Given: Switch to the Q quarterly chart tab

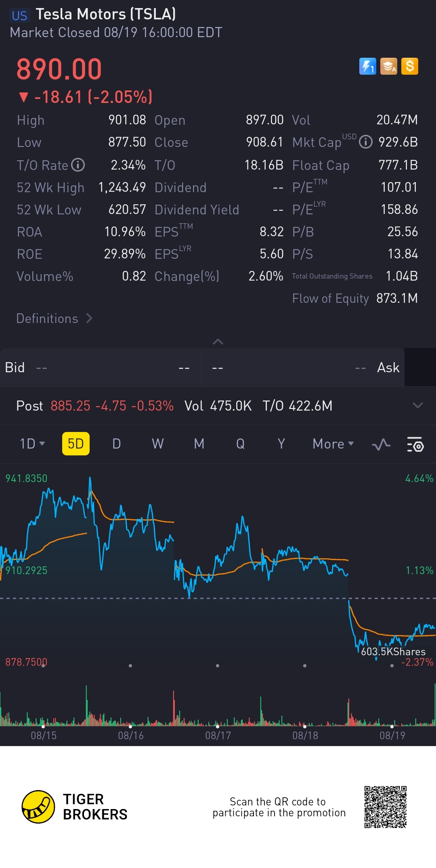Looking at the screenshot, I should pos(240,444).
